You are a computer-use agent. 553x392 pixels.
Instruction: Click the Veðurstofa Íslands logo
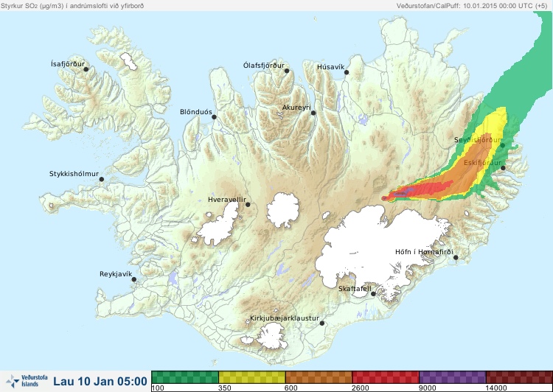(27, 381)
